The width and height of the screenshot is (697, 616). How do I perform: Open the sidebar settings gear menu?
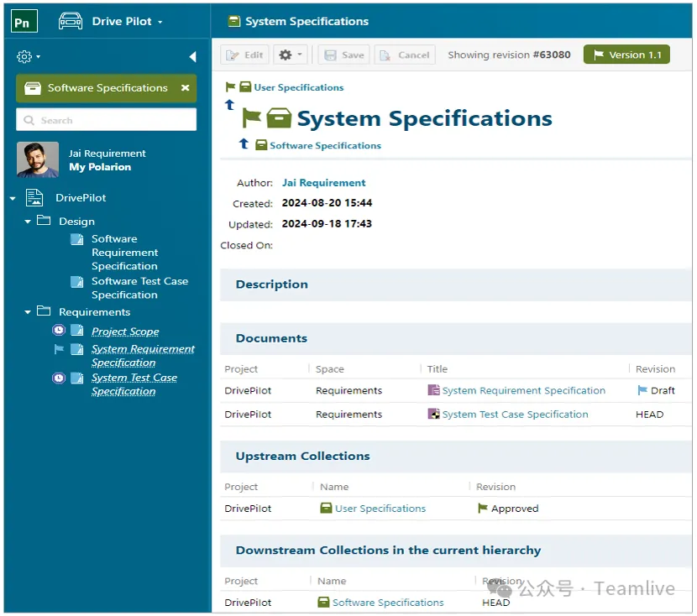[x=29, y=56]
